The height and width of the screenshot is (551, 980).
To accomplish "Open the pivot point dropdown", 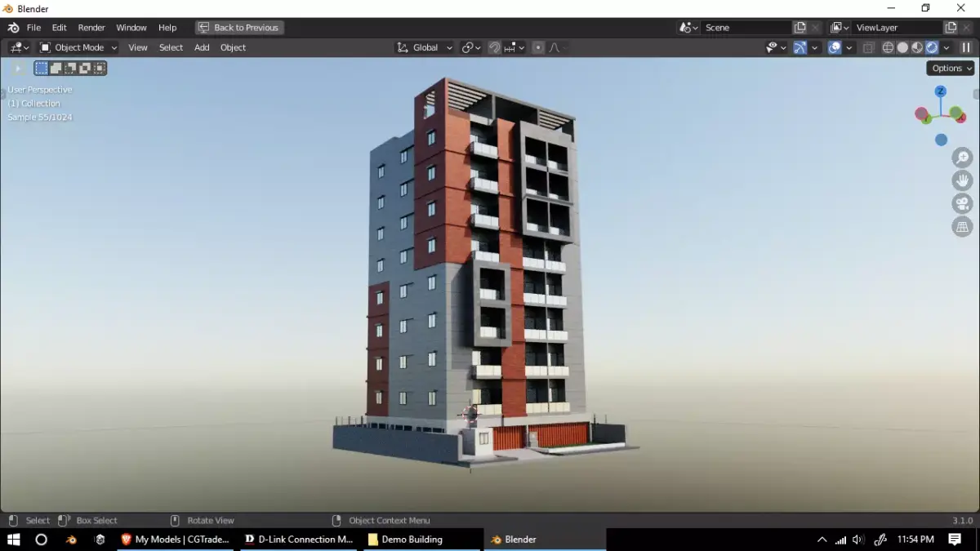I will point(471,47).
